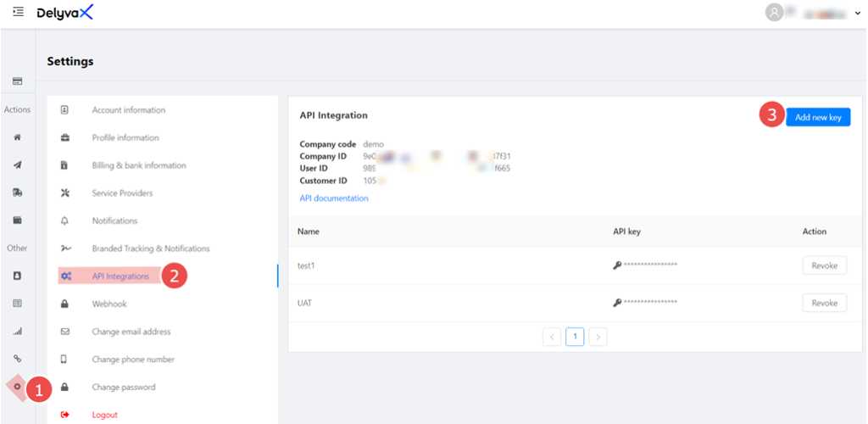Viewport: 868px width, 424px height.
Task: Open the bar chart reports icon
Action: [x=17, y=332]
